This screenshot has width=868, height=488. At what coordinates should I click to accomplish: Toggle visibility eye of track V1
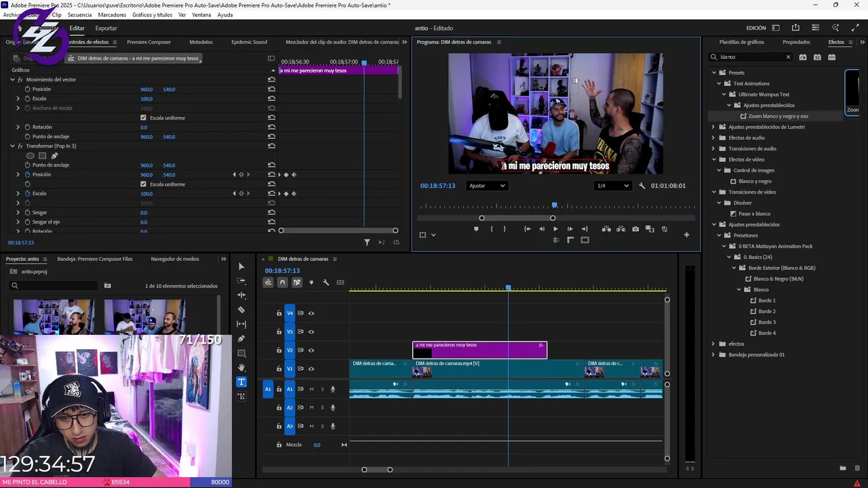311,369
